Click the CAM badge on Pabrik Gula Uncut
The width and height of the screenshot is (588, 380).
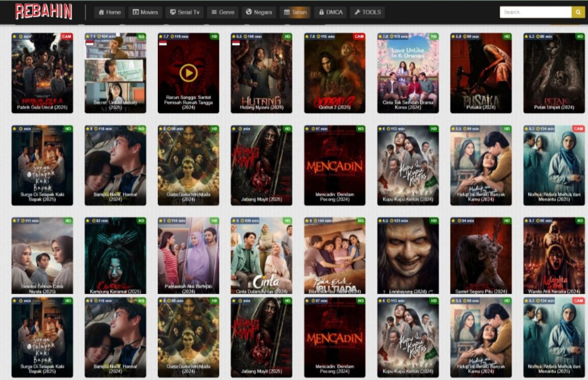67,36
